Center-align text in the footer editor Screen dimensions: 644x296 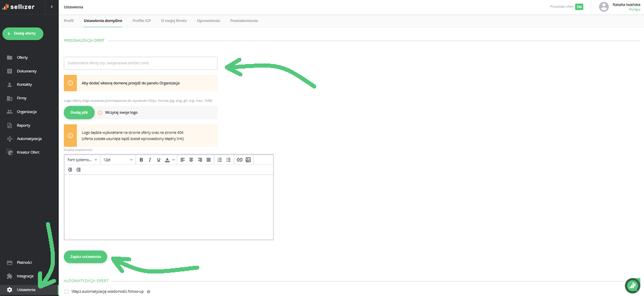[191, 160]
